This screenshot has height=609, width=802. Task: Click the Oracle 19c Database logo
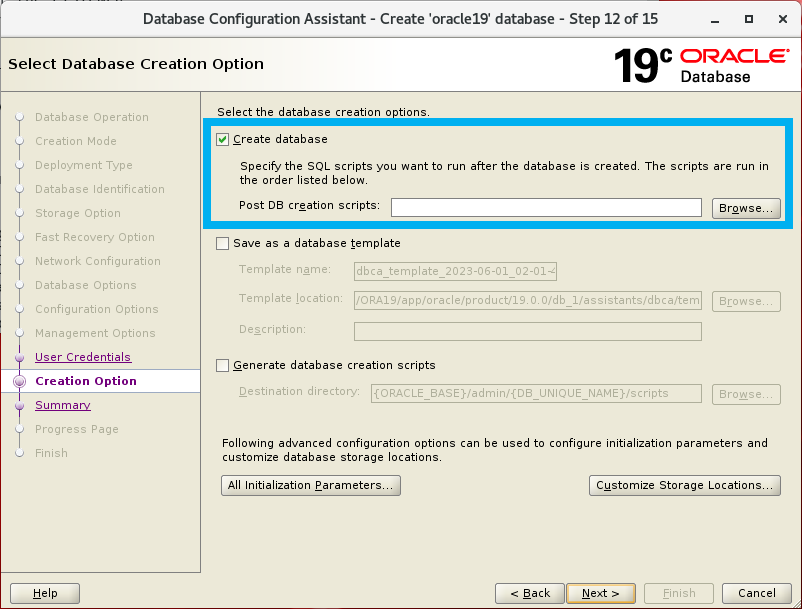pyautogui.click(x=701, y=65)
